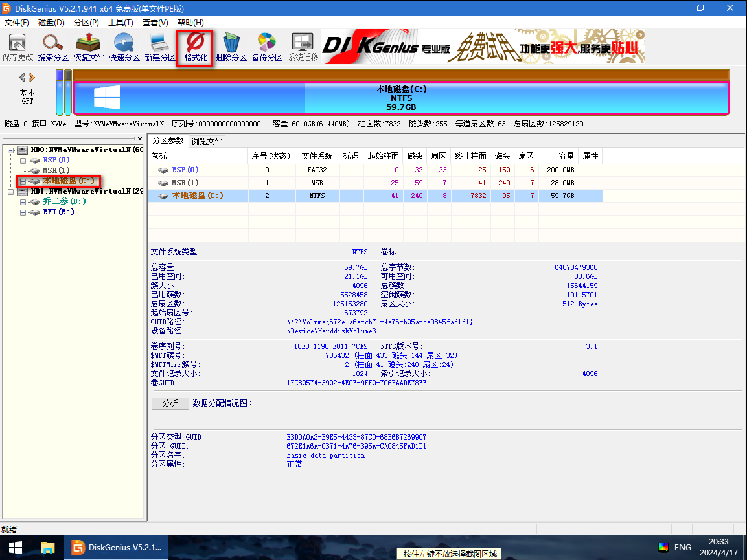The height and width of the screenshot is (560, 747).
Task: Click the partition type GUID EBD0A0A2 value
Action: click(x=356, y=437)
